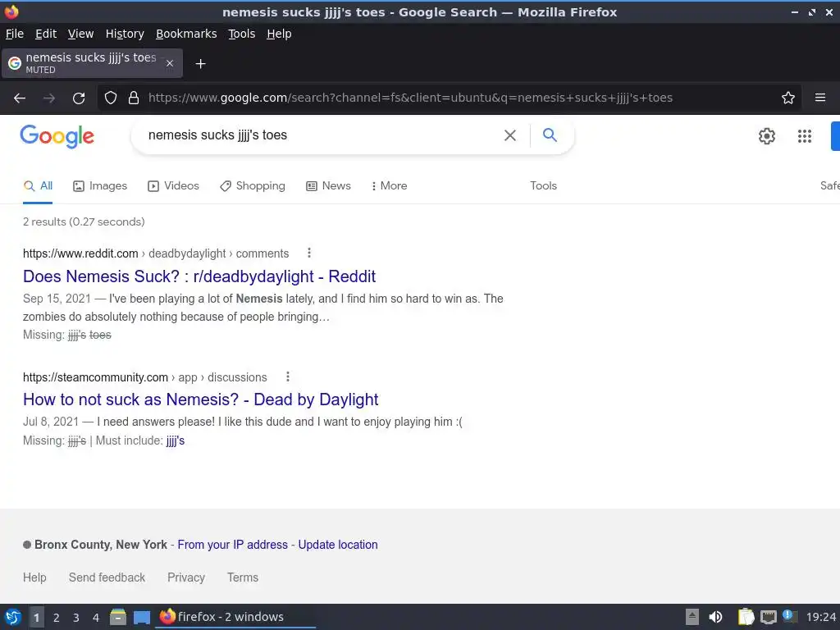Clear the Google search box text

(510, 135)
